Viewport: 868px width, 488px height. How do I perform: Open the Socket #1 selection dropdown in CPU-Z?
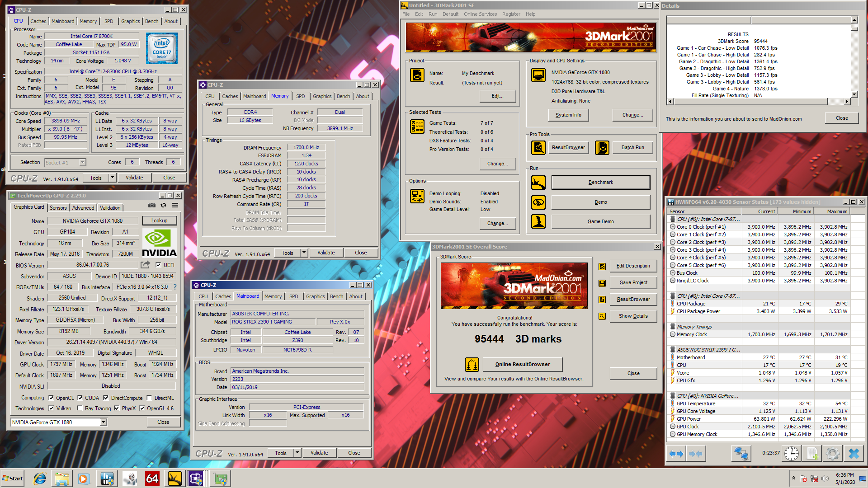coord(82,163)
